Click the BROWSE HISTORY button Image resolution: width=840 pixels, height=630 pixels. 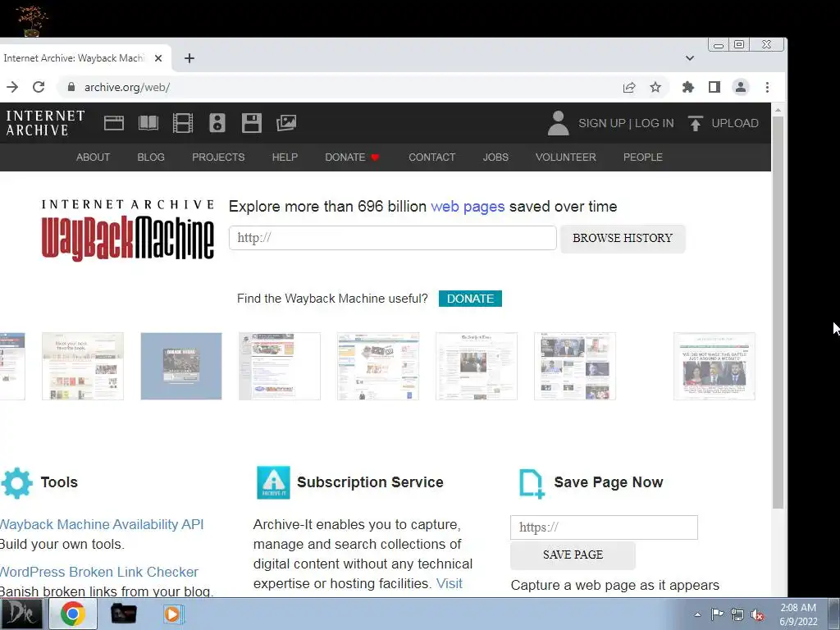click(x=623, y=238)
